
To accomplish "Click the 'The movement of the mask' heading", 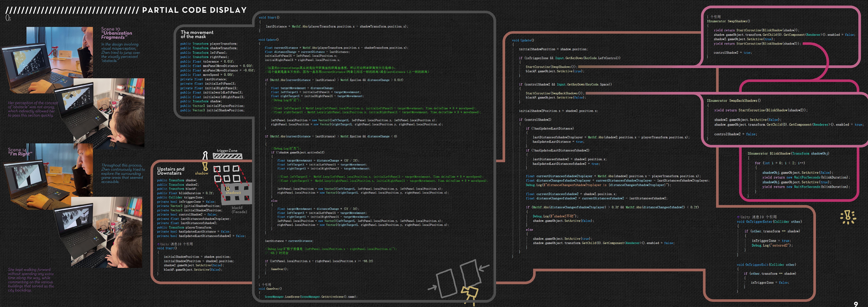I will point(197,34).
